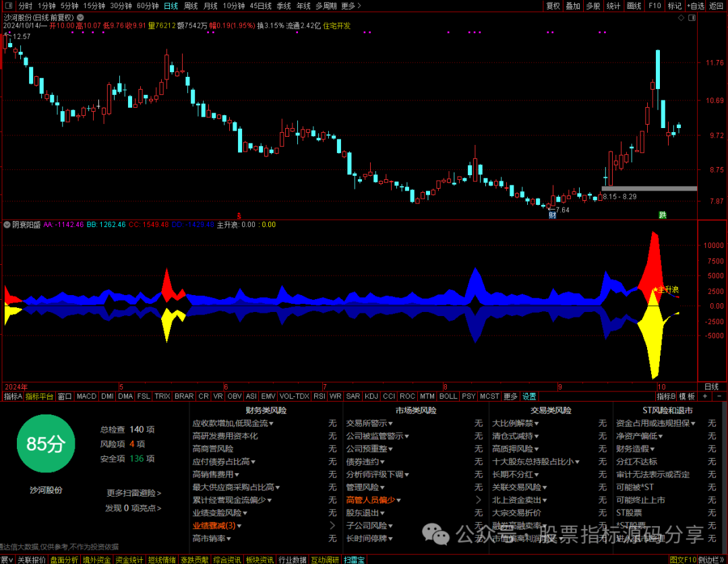Open 图文F10 at bottom right
This screenshot has width=728, height=564.
[682, 560]
